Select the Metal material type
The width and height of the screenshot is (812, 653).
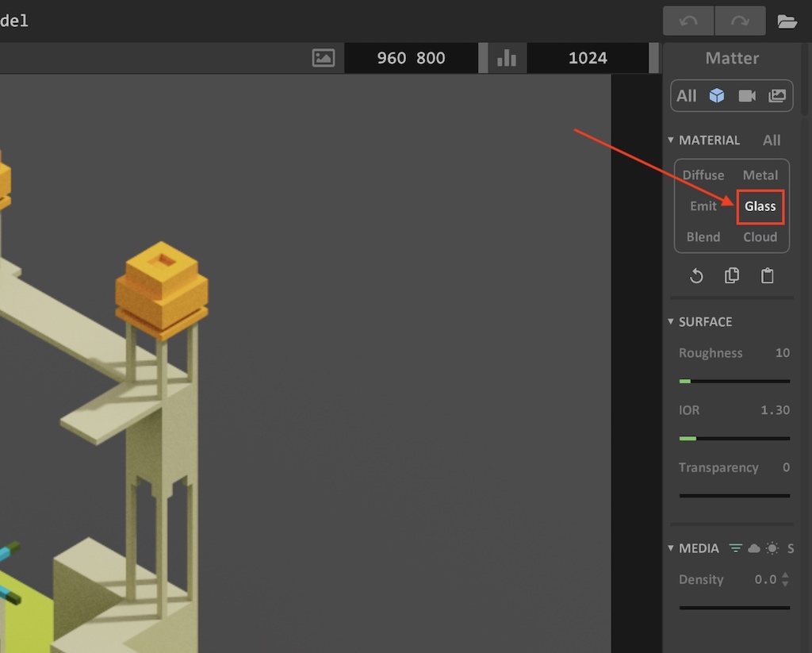pyautogui.click(x=760, y=175)
